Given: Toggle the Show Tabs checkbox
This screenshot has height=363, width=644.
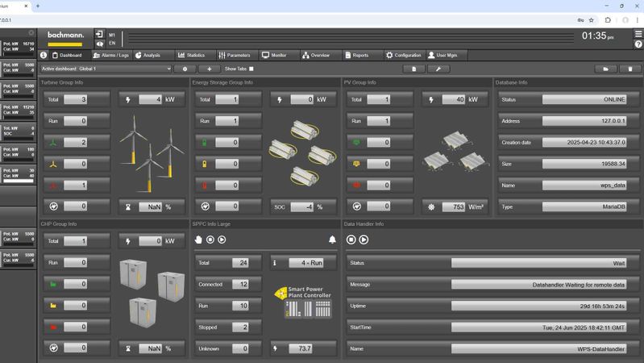Looking at the screenshot, I should click(x=251, y=69).
